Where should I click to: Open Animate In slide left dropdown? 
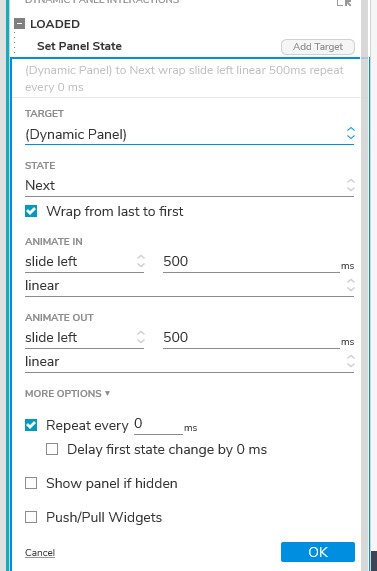pos(84,261)
